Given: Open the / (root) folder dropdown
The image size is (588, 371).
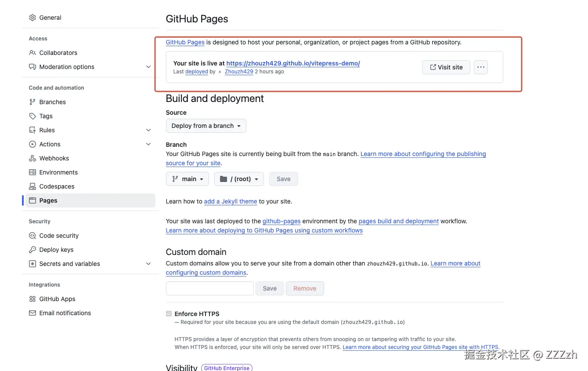Looking at the screenshot, I should pyautogui.click(x=239, y=179).
